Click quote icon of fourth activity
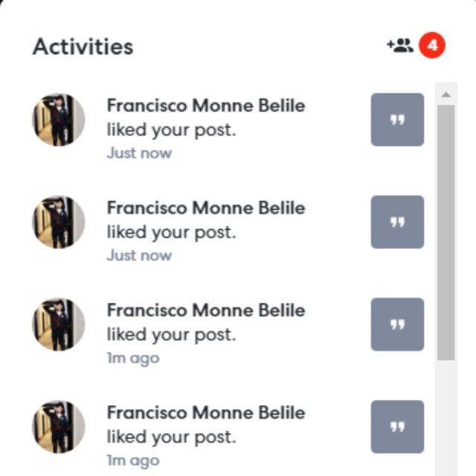Screen dimensions: 476x476 397,427
